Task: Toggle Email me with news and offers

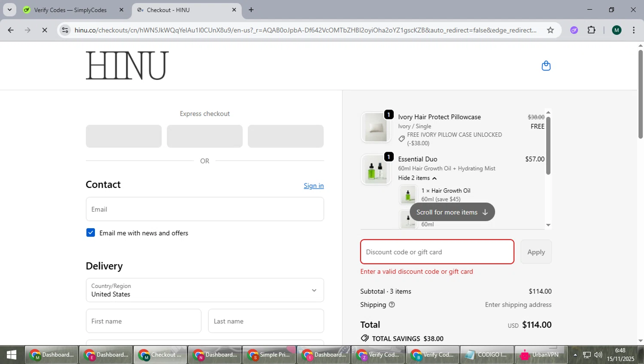Action: [91, 232]
